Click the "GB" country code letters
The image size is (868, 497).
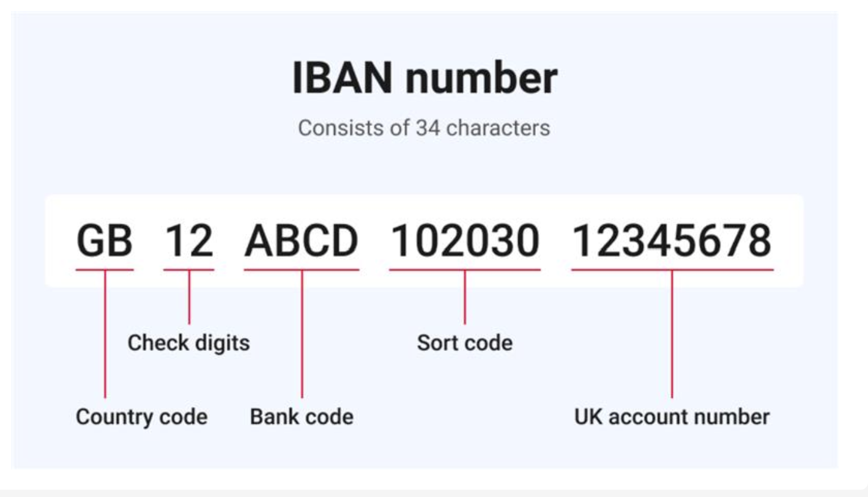coord(105,240)
